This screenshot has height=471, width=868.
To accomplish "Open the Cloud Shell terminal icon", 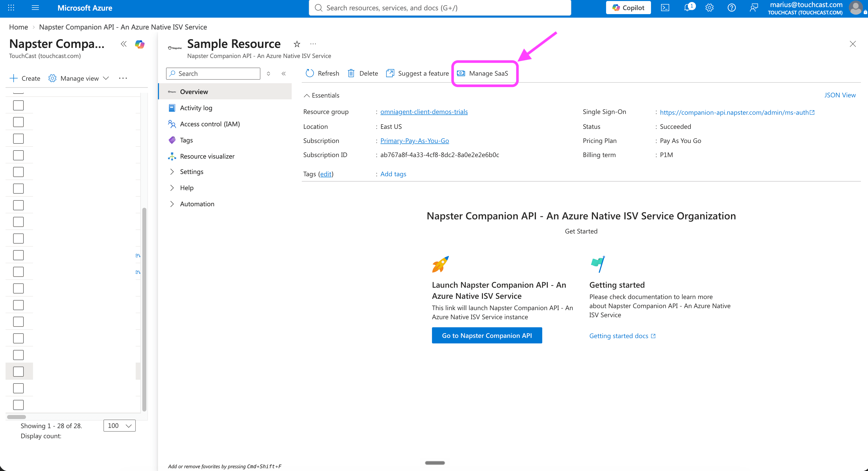I will click(x=665, y=8).
